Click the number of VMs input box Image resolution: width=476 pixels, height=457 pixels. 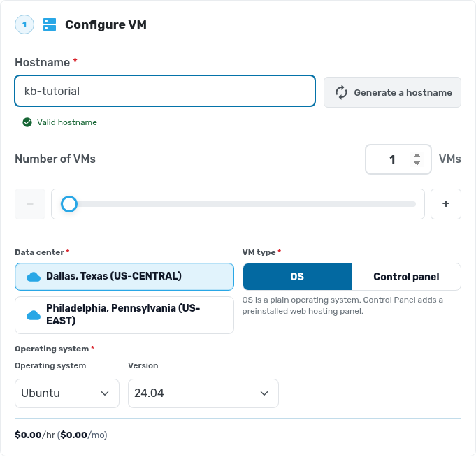pyautogui.click(x=398, y=159)
